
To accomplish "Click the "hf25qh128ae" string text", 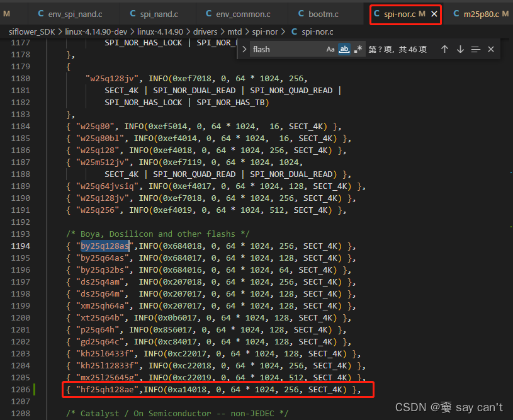I will point(107,390).
